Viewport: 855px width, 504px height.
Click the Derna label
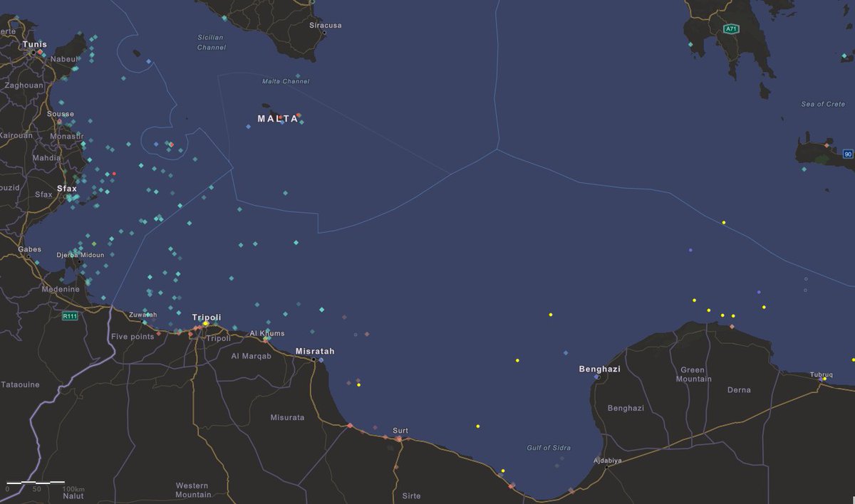pos(740,390)
